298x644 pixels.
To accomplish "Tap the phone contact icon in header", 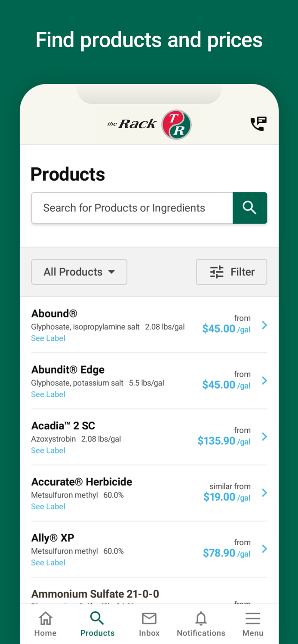I will point(258,124).
